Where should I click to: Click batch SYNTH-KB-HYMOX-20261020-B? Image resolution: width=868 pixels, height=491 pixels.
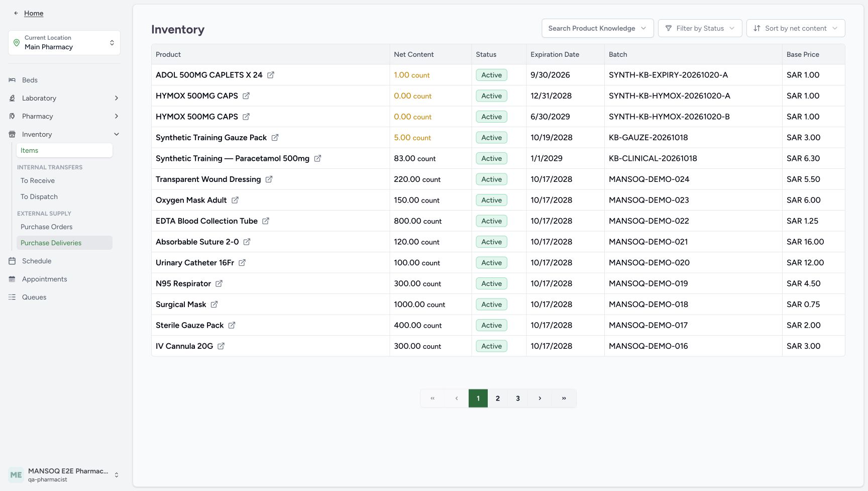[669, 117]
